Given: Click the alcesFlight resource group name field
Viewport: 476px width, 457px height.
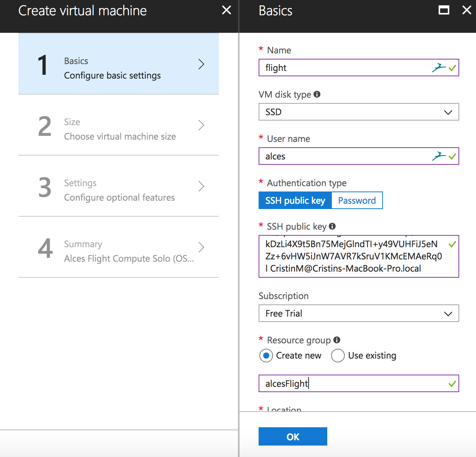Looking at the screenshot, I should 351,383.
